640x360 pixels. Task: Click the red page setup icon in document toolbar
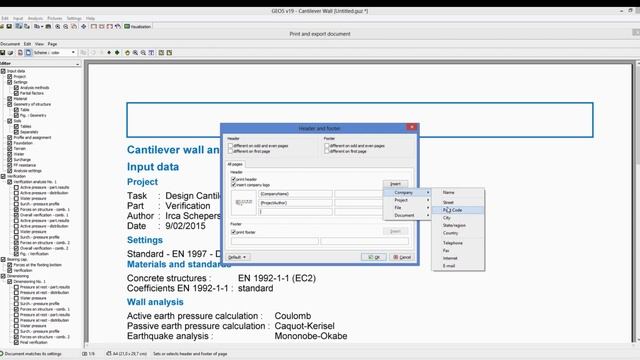pyautogui.click(x=20, y=52)
